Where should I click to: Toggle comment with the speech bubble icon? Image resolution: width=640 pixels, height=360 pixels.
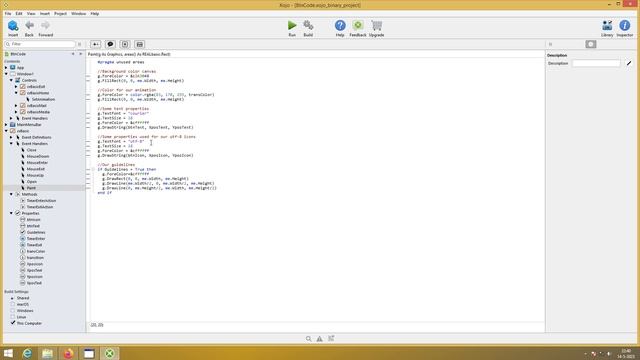tap(110, 44)
